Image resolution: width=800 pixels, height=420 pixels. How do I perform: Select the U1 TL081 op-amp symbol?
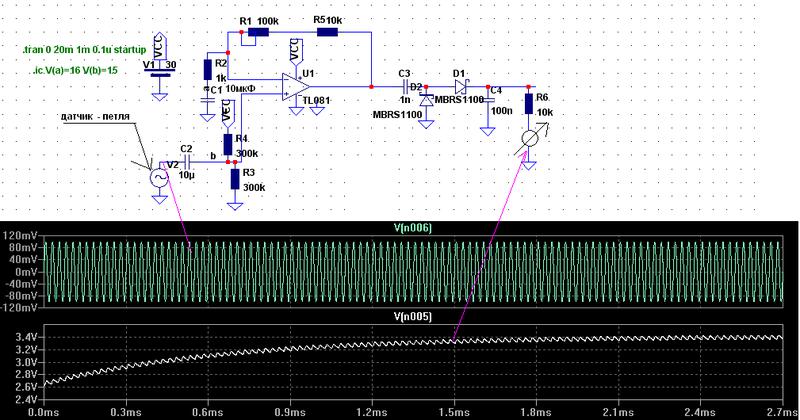click(x=297, y=86)
